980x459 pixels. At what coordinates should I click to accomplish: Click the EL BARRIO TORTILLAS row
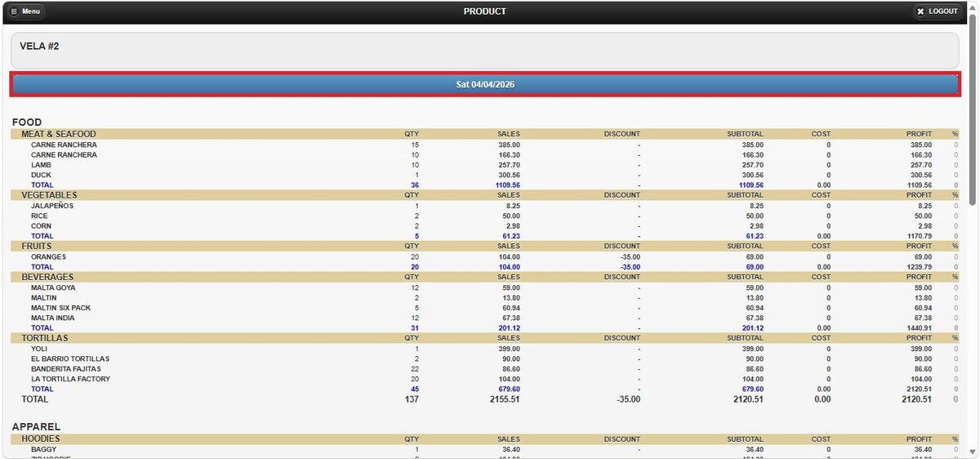485,359
